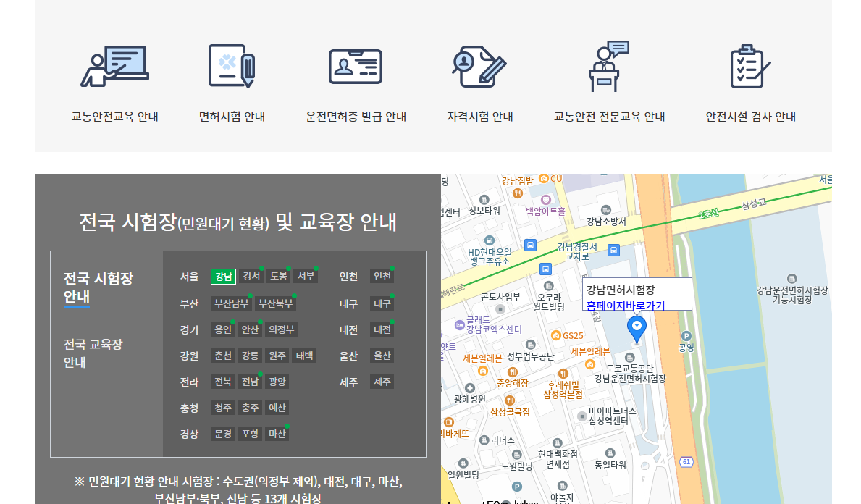The image size is (861, 504).
Task: Select the 제주 test center button
Action: tap(382, 382)
